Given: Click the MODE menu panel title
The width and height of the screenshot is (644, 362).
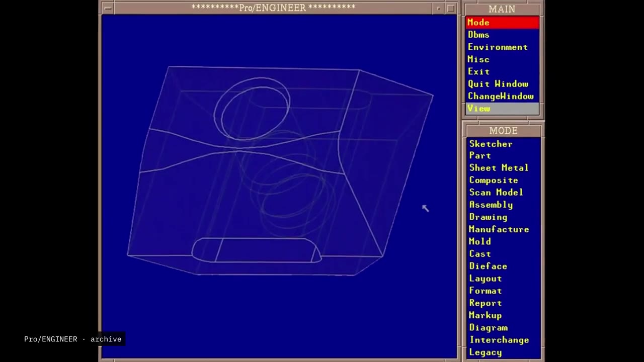Looking at the screenshot, I should 503,131.
